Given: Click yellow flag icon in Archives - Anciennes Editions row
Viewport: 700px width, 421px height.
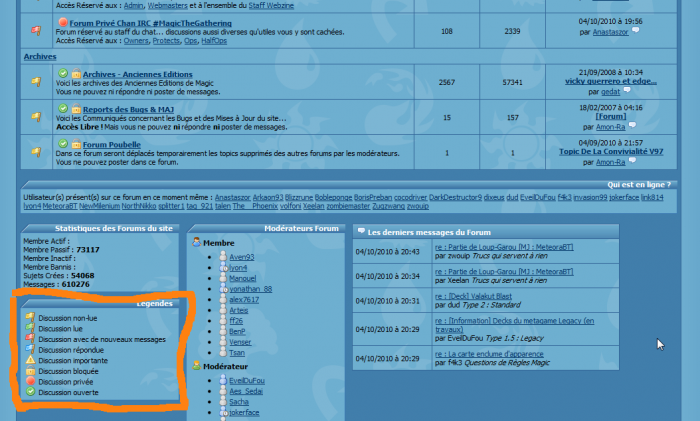Looking at the screenshot, I should [36, 82].
